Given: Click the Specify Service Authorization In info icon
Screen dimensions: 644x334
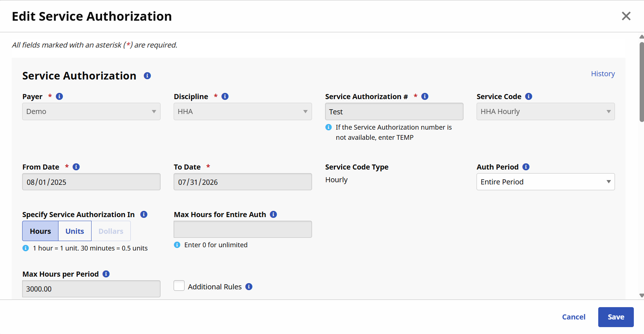Looking at the screenshot, I should (x=143, y=214).
